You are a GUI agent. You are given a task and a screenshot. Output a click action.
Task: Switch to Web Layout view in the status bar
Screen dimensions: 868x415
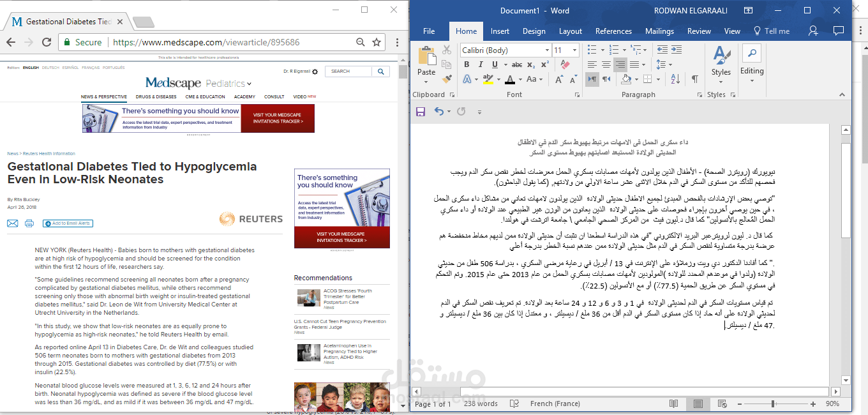point(723,404)
